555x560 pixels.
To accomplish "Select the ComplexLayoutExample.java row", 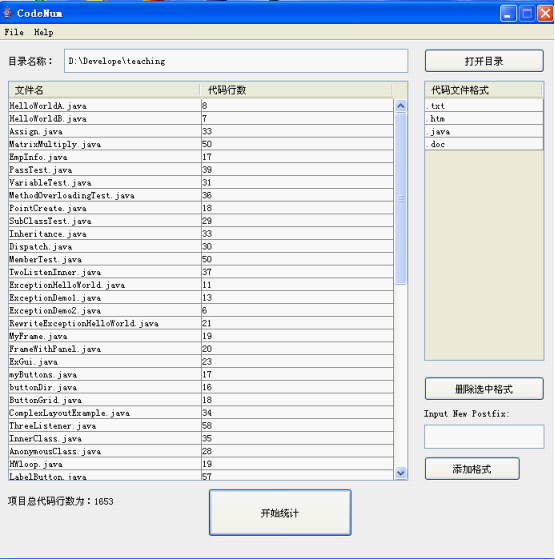I will pos(201,413).
